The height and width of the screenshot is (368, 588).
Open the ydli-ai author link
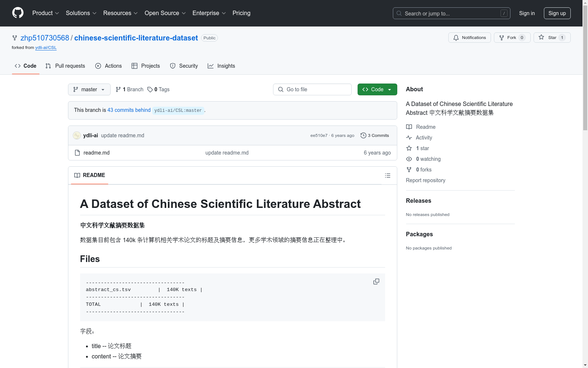[90, 135]
